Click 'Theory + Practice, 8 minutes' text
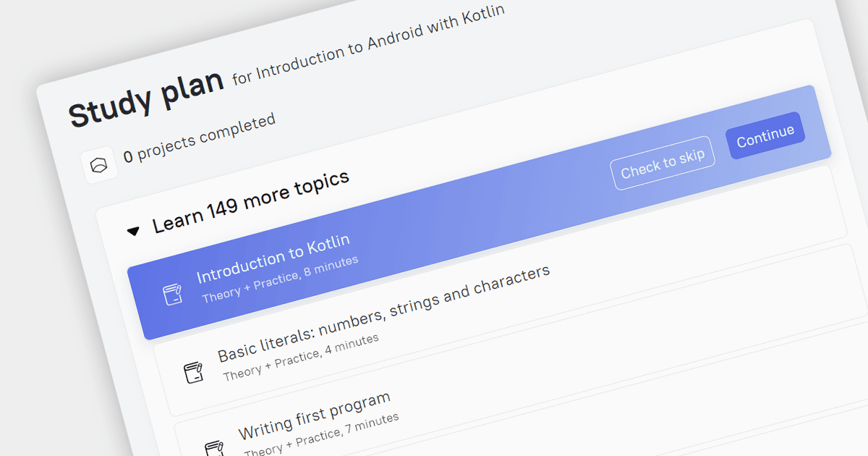Image resolution: width=868 pixels, height=456 pixels. (x=280, y=279)
